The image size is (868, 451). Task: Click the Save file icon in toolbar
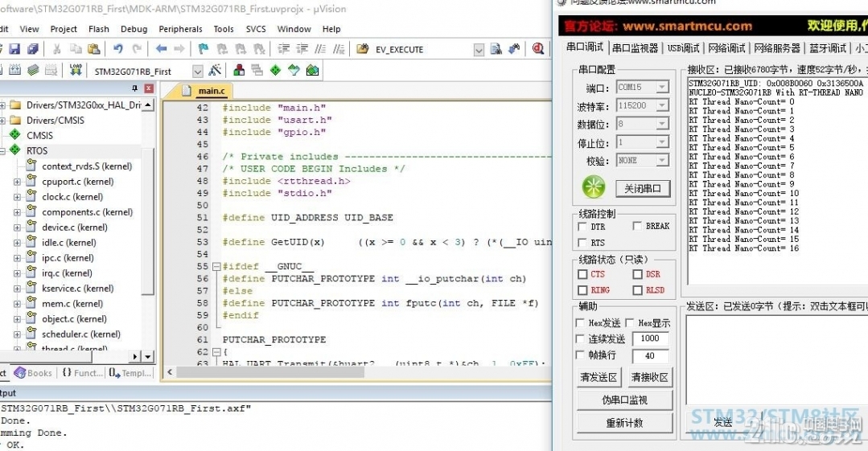(x=14, y=49)
